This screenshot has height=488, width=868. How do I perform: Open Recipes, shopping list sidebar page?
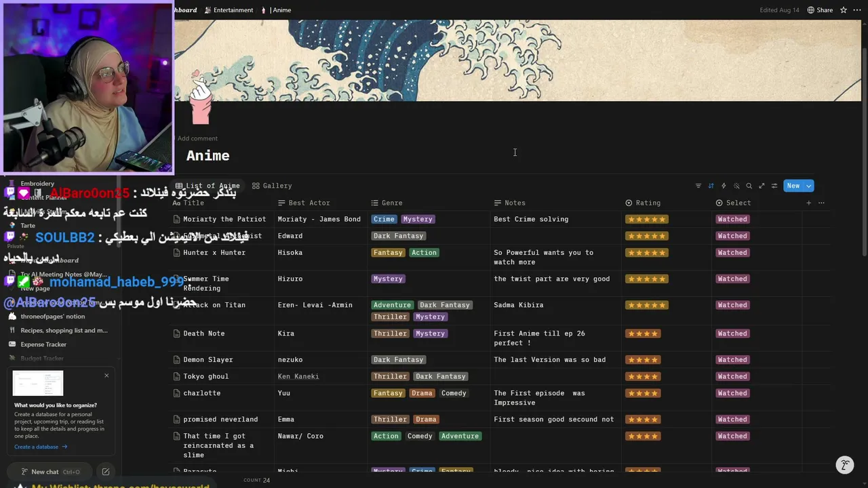coord(60,330)
